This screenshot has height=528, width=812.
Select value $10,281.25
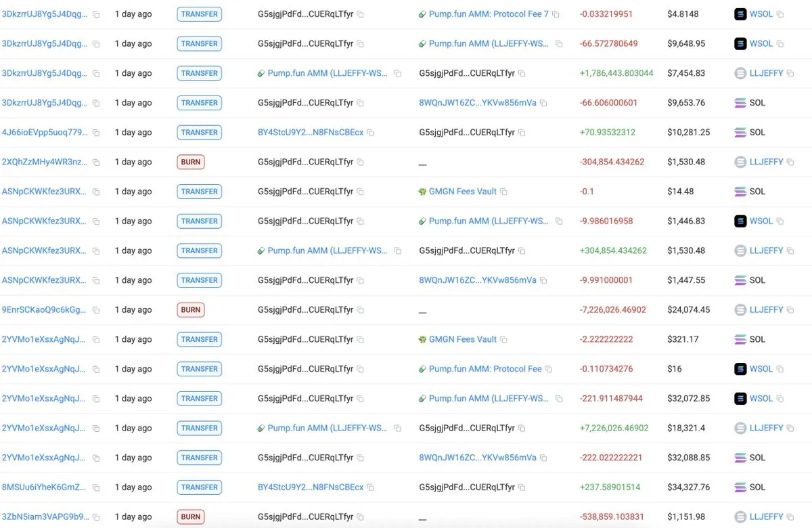688,133
